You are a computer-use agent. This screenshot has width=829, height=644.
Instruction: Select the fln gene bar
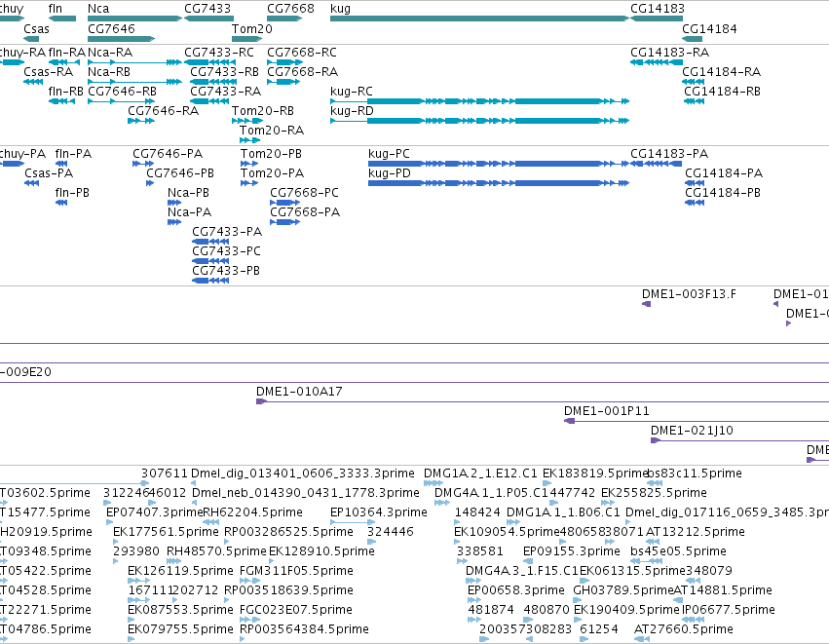(62, 19)
